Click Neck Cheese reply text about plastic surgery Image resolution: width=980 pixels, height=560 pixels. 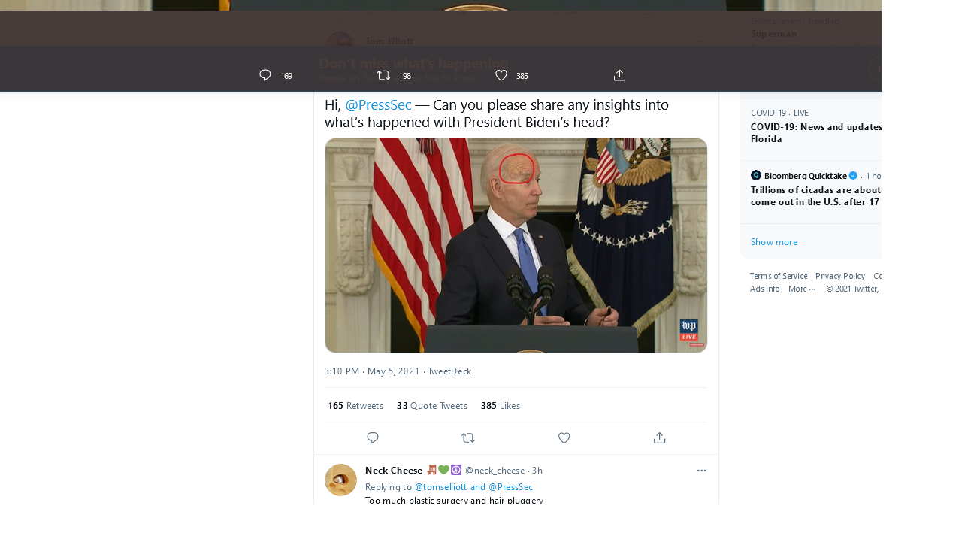point(454,500)
